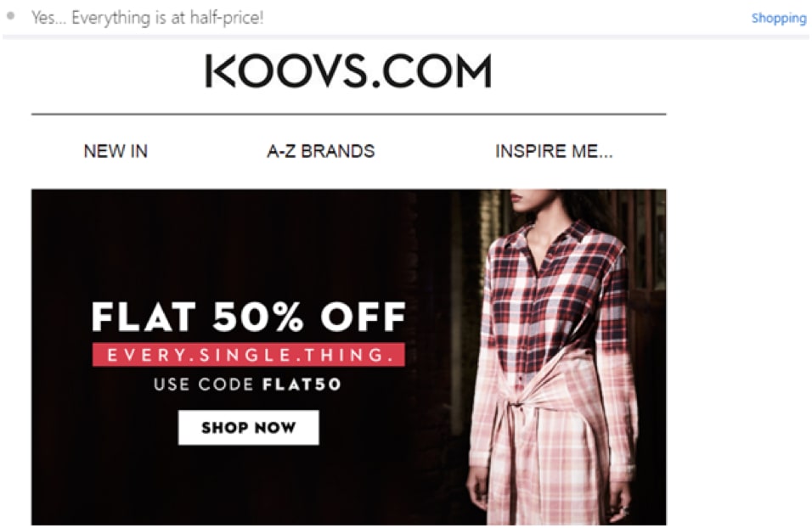Image resolution: width=812 pixels, height=528 pixels.
Task: Select the Shopping category label
Action: (779, 18)
